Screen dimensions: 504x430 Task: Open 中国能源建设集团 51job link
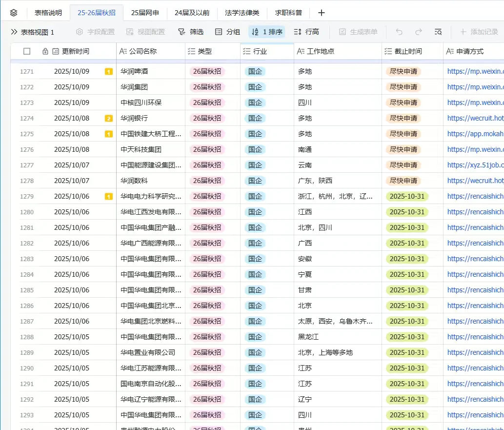pos(475,165)
